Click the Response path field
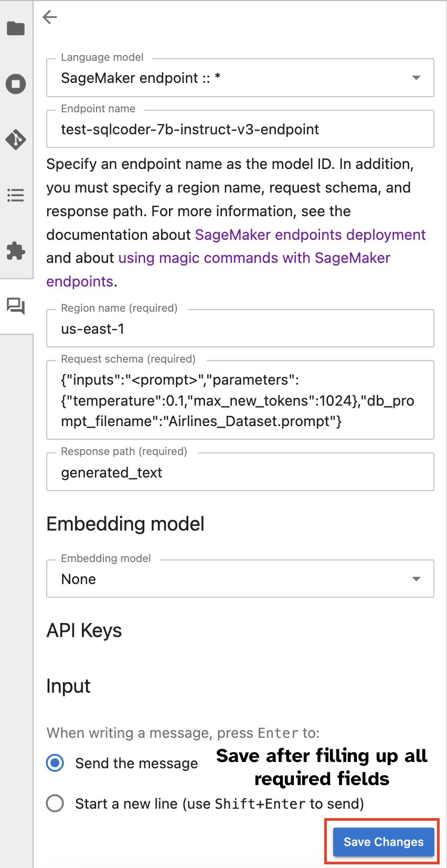 [240, 472]
